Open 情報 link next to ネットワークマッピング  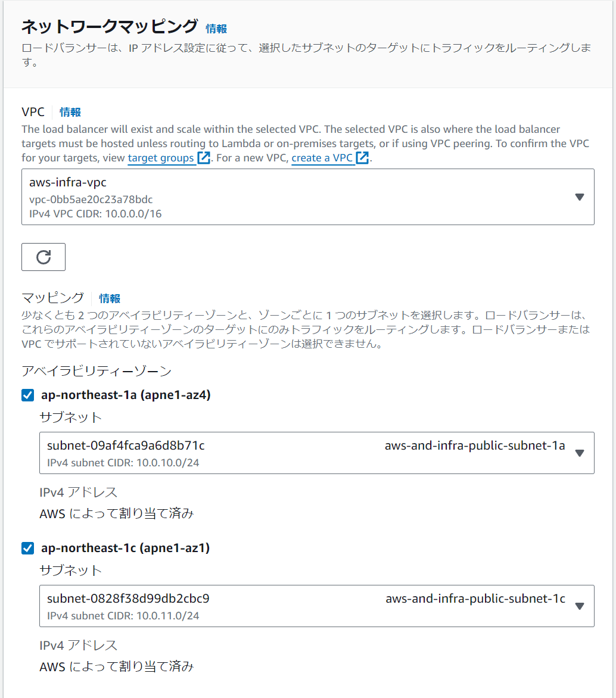216,29
